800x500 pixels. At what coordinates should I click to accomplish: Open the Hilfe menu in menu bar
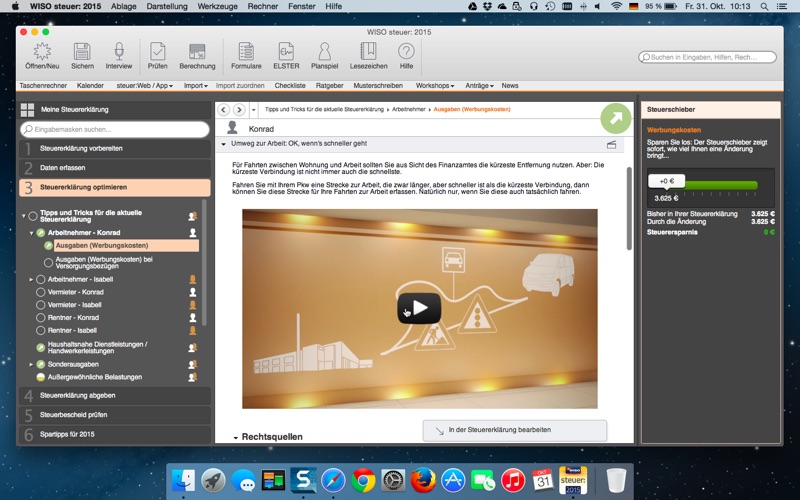[334, 6]
